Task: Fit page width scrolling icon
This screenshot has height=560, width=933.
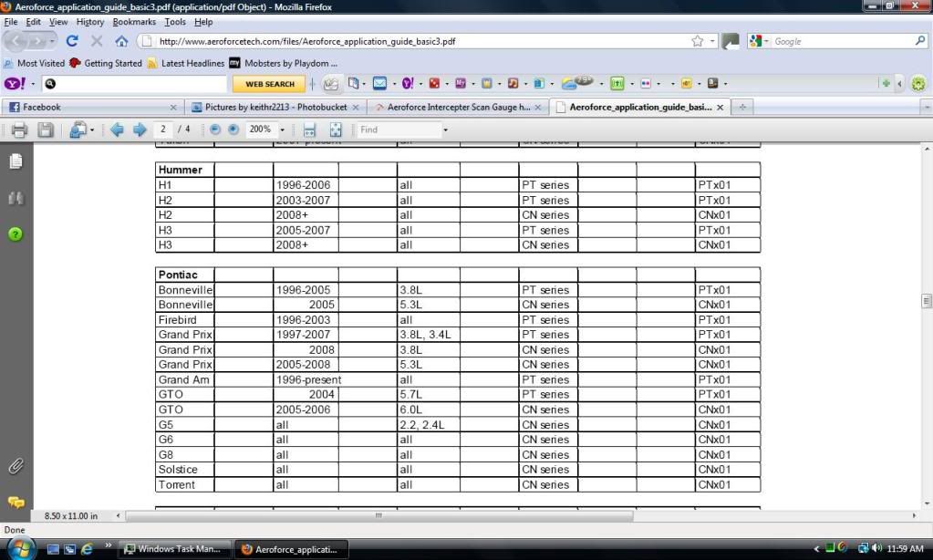Action: tap(309, 130)
